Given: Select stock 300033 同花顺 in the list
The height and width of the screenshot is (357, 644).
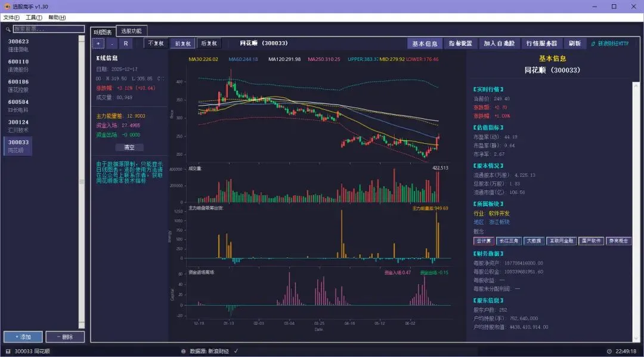Looking at the screenshot, I should 18,146.
